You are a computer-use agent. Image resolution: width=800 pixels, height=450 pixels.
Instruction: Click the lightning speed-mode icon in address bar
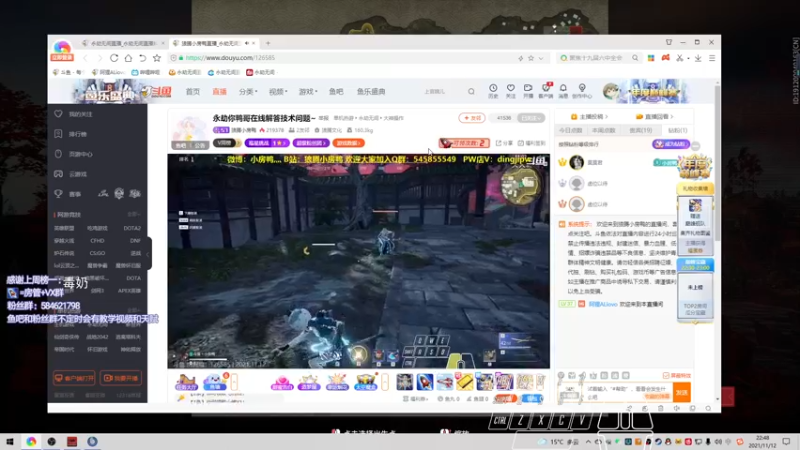tap(520, 58)
